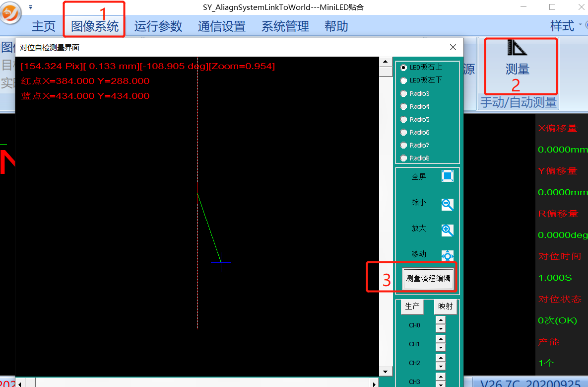Click the vertical scrollbar down arrow of image view
Viewport: 588px width, 387px height.
click(x=385, y=371)
